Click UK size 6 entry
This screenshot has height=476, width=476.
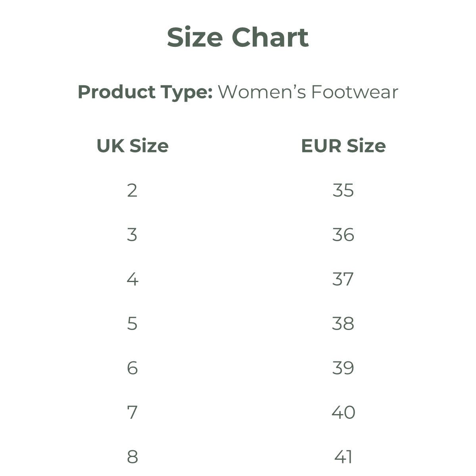132,368
